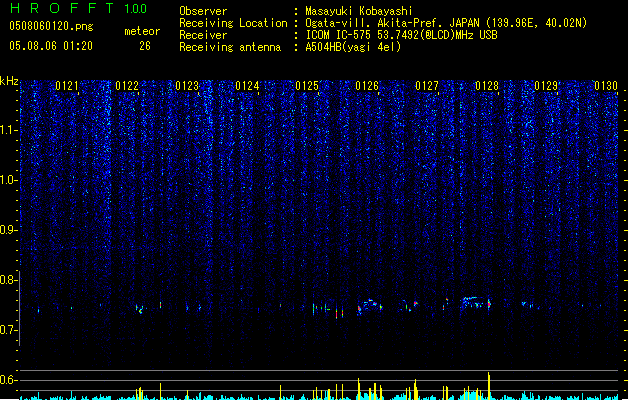Screen dimensions: 629x400
Task: Click the 0123 time marker
Action: 187,86
